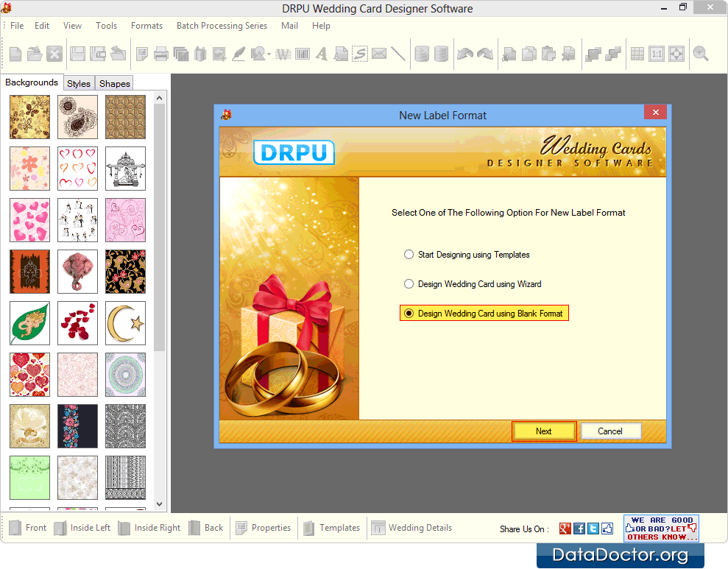Click the Envelope mail toolbar icon
The image size is (728, 569).
tap(379, 54)
